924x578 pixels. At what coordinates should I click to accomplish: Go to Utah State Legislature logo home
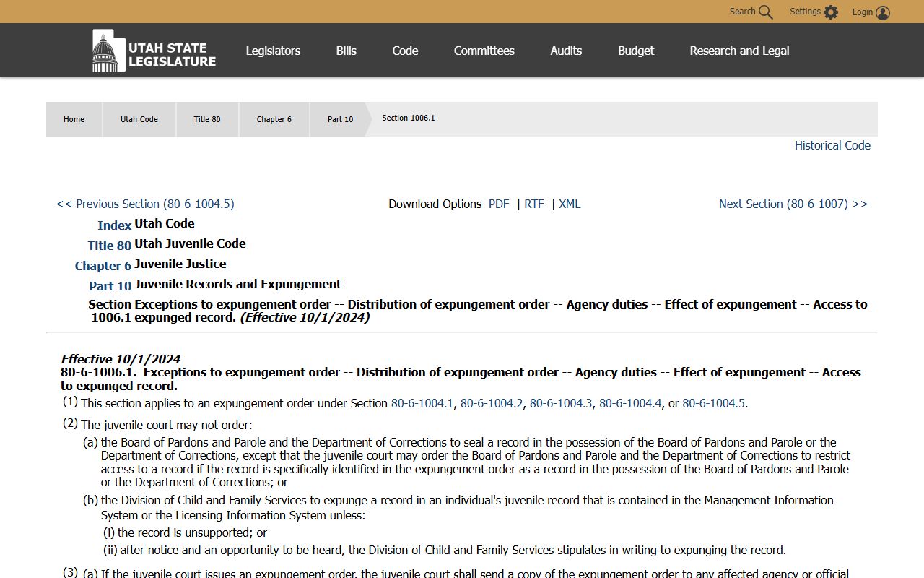pyautogui.click(x=154, y=51)
